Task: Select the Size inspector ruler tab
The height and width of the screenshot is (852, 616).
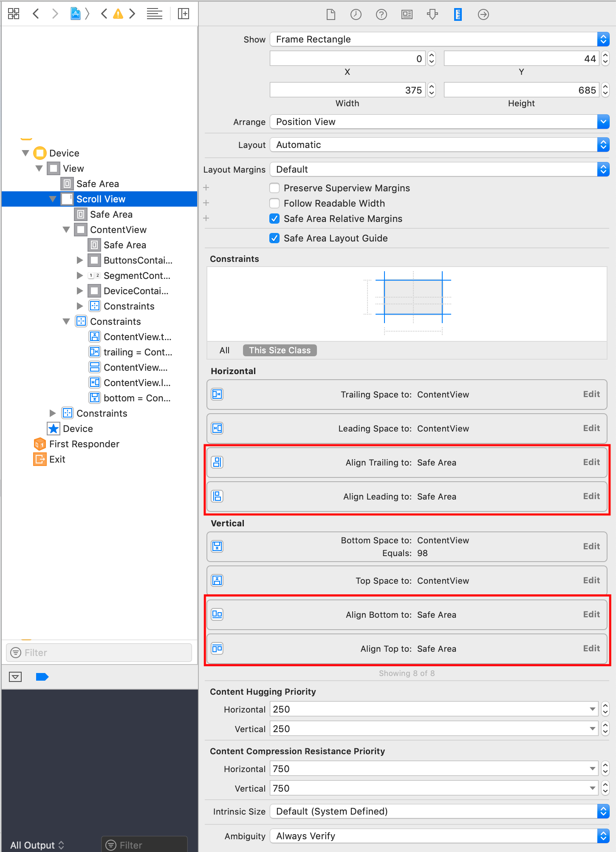Action: point(458,14)
